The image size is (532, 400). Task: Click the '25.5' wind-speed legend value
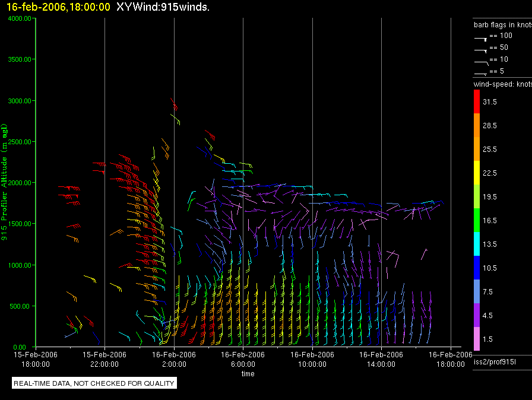(490, 149)
